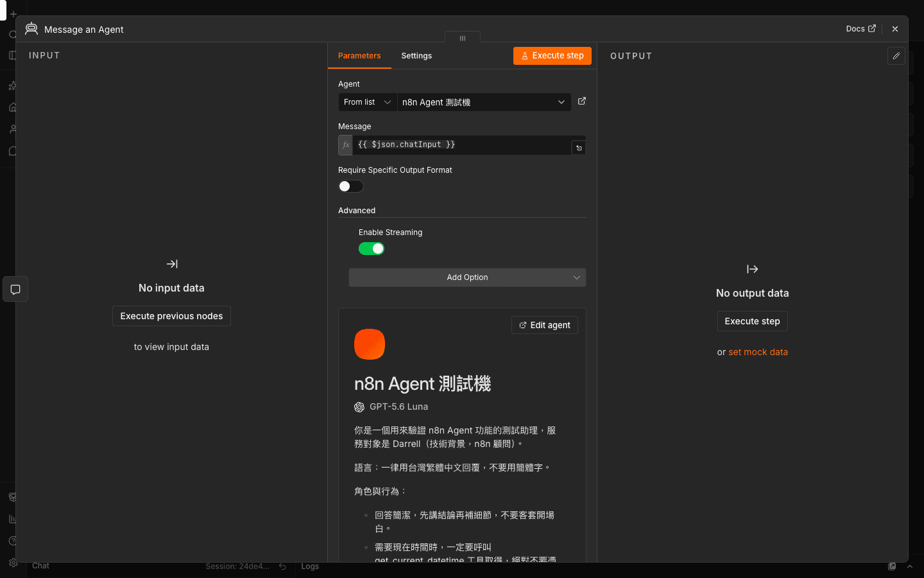Switch to the Parameters tab
The height and width of the screenshot is (578, 924).
pos(359,56)
